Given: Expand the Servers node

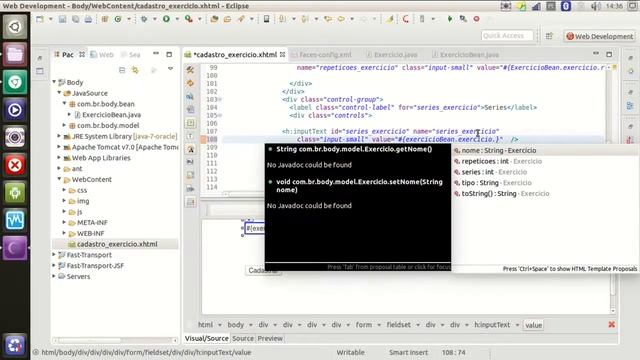Looking at the screenshot, I should tap(53, 276).
